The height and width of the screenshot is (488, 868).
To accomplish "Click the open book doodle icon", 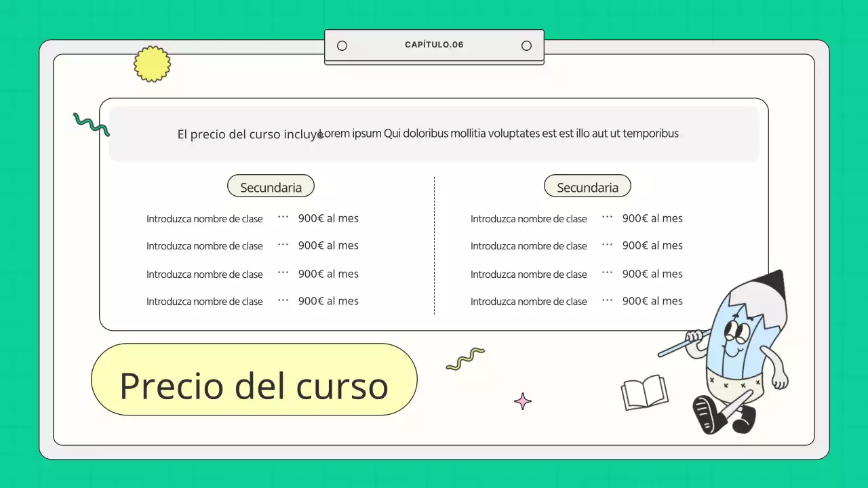I will (644, 392).
